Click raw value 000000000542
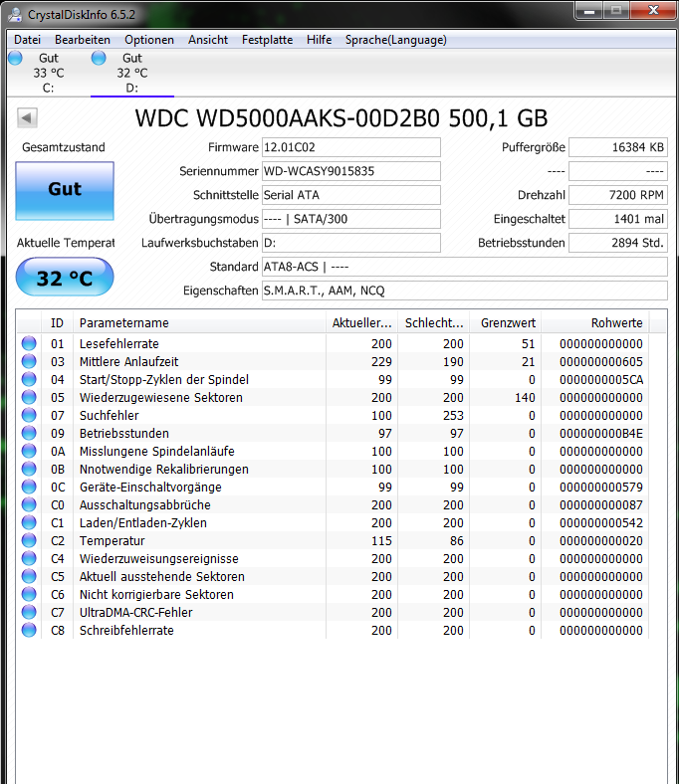The width and height of the screenshot is (679, 784). click(x=601, y=522)
